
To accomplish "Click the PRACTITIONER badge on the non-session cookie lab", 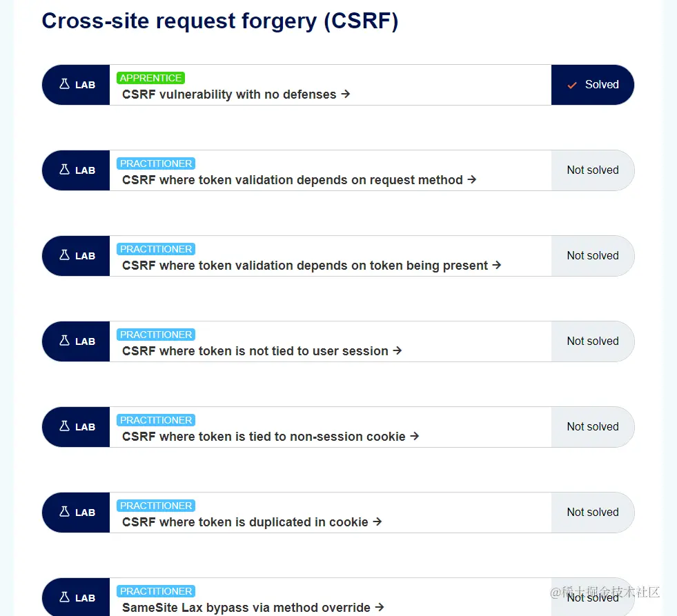I will point(155,420).
